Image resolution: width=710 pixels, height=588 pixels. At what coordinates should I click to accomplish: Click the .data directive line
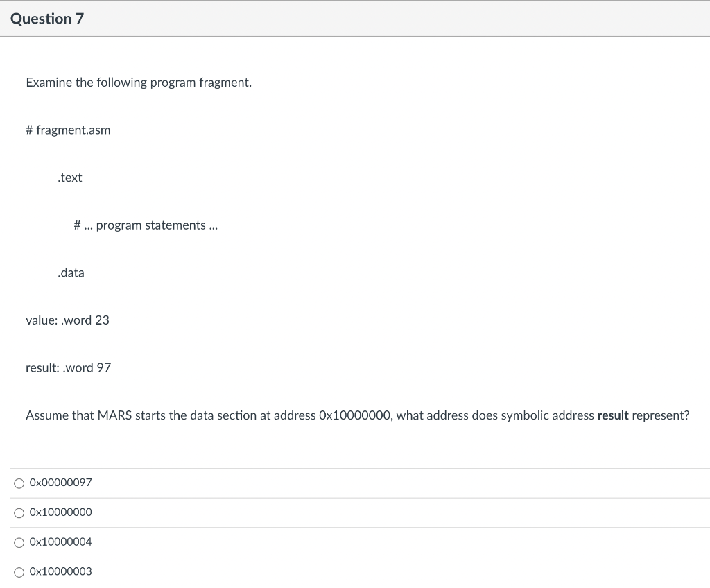pos(71,273)
